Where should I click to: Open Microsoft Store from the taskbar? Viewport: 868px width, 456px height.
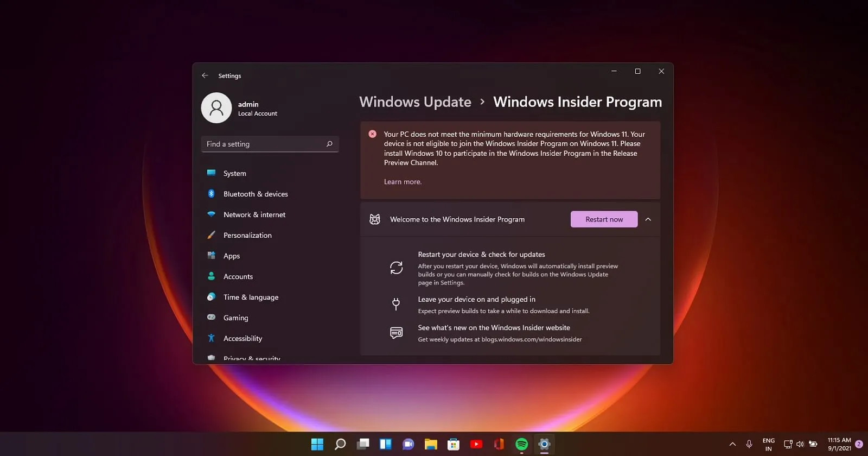click(454, 444)
